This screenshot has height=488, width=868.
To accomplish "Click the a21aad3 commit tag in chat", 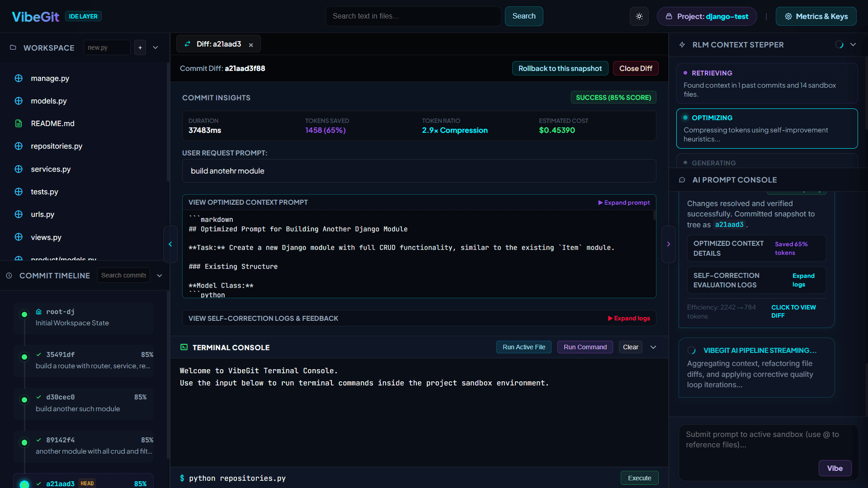I will coord(729,225).
